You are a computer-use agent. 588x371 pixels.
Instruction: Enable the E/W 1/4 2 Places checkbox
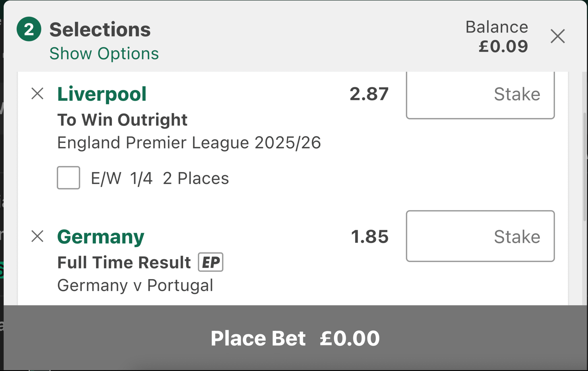[x=68, y=178]
